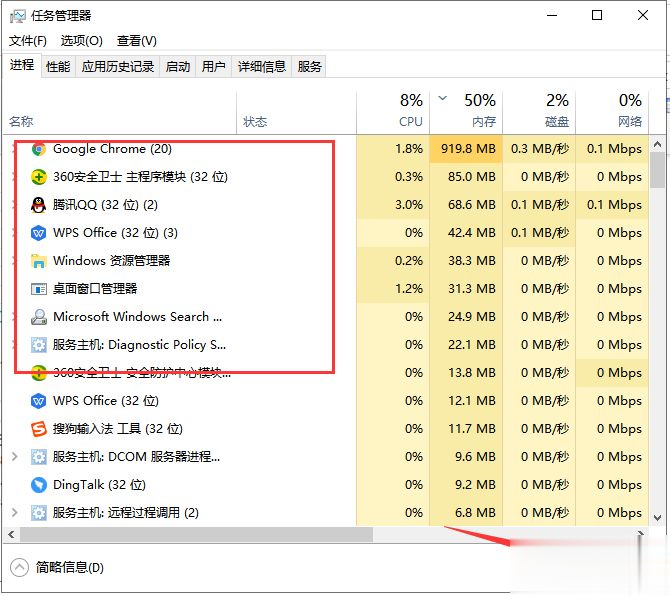Click 简略信息(D) to collapse details

pyautogui.click(x=70, y=568)
